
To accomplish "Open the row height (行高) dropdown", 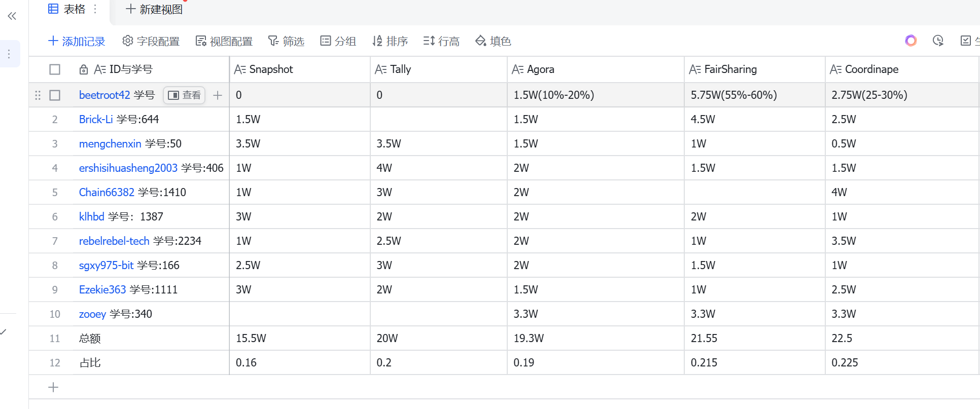I will click(441, 41).
